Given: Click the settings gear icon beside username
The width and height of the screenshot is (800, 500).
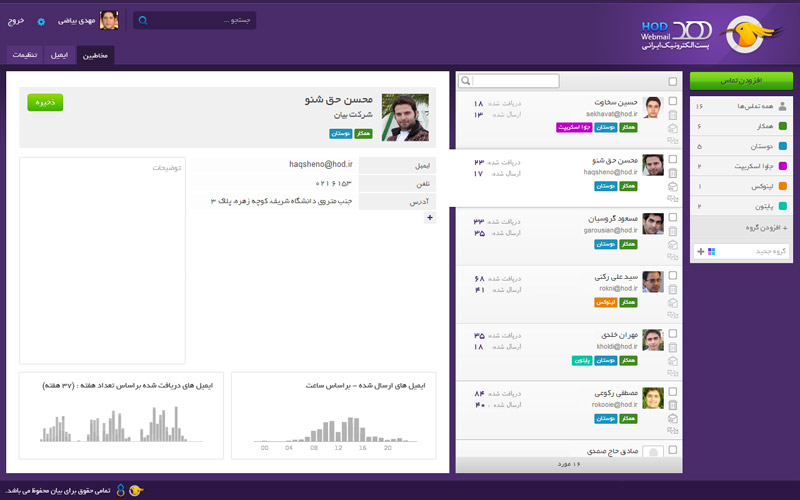Looking at the screenshot, I should click(41, 20).
